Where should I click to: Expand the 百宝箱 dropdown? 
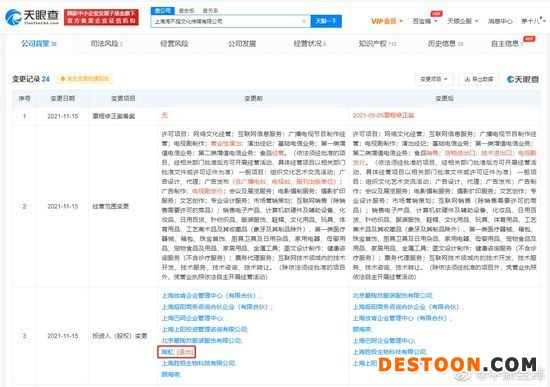point(424,21)
